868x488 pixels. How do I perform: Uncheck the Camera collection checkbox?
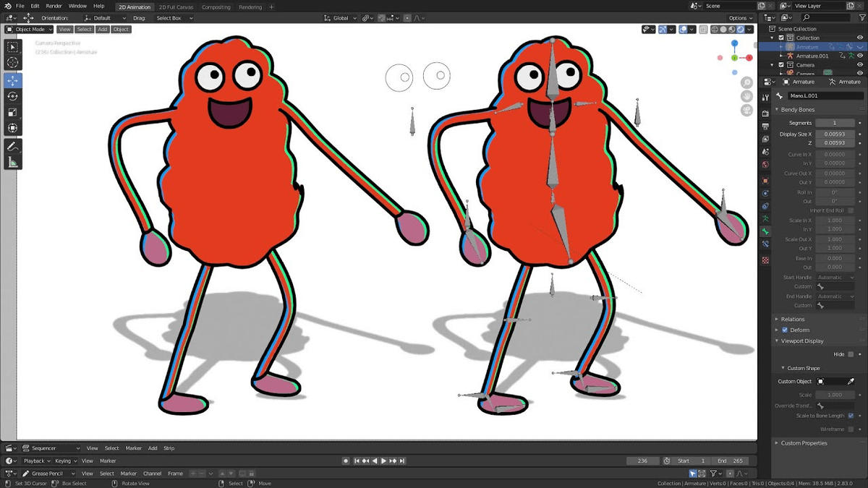(781, 65)
